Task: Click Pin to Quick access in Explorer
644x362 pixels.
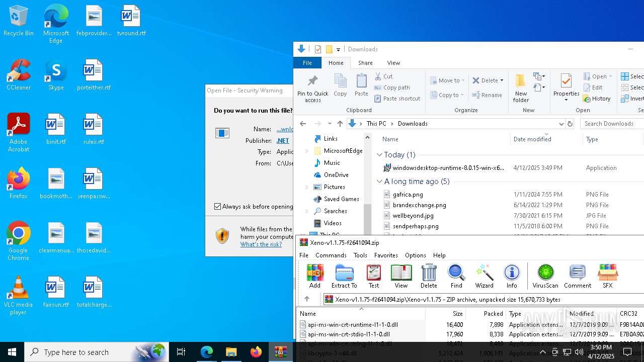Action: [313, 88]
